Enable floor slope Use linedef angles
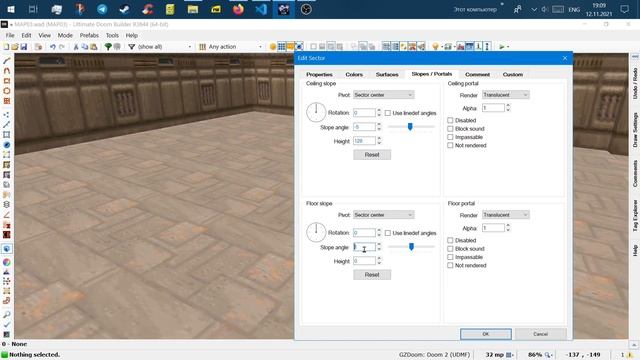This screenshot has width=640, height=360. pos(388,233)
